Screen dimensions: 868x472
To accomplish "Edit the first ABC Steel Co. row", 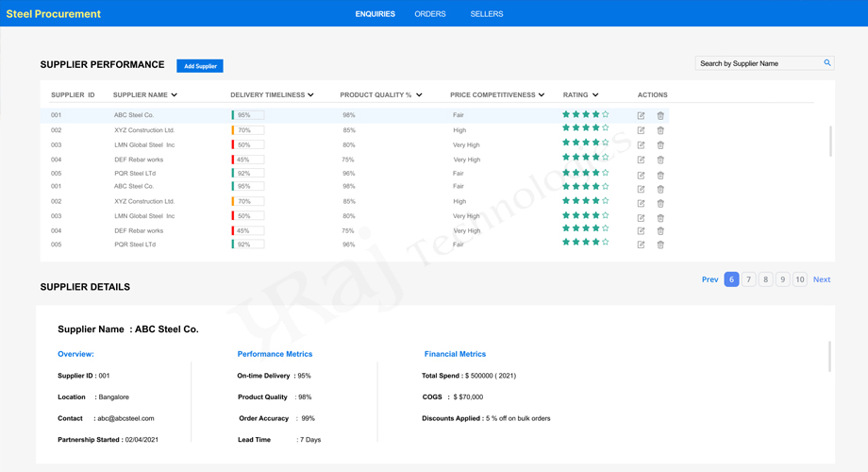I will (x=641, y=115).
